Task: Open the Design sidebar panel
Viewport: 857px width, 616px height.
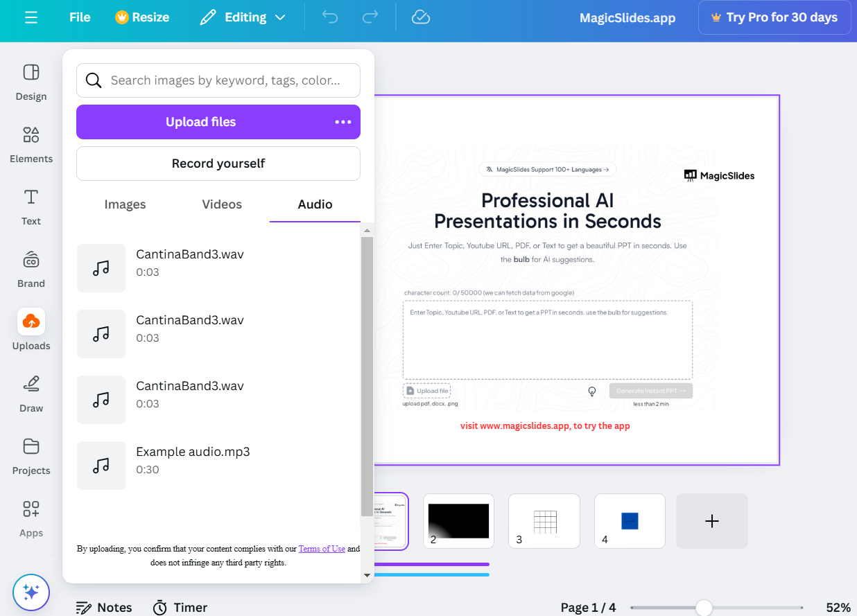Action: point(31,82)
